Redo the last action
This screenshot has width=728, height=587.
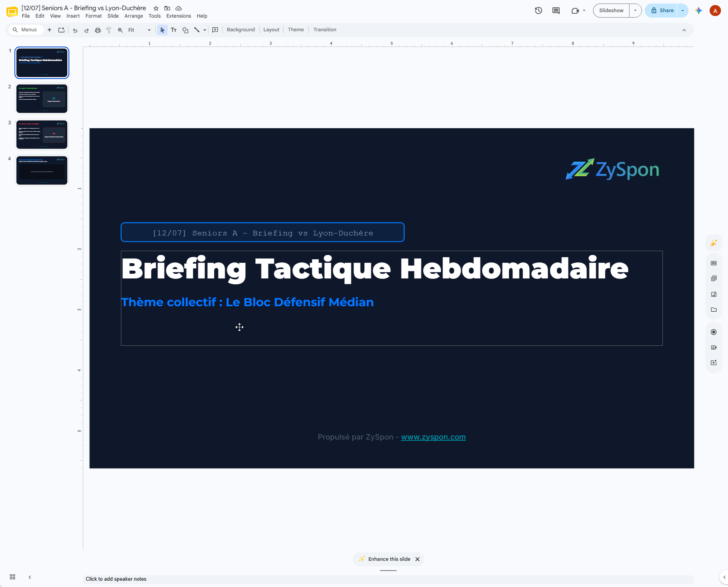click(86, 30)
